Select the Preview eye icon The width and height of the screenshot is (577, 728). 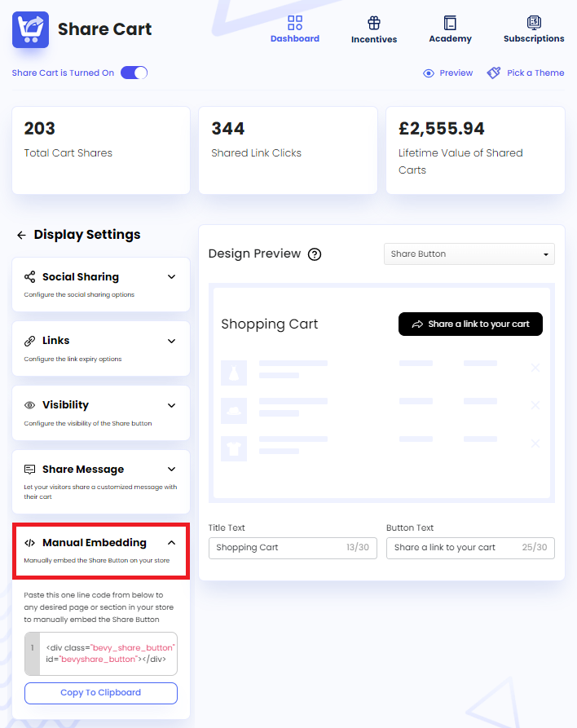pos(428,73)
